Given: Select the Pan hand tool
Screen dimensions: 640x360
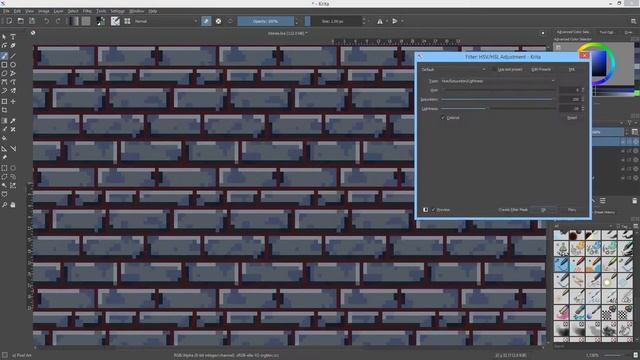Looking at the screenshot, I should click(x=13, y=205).
